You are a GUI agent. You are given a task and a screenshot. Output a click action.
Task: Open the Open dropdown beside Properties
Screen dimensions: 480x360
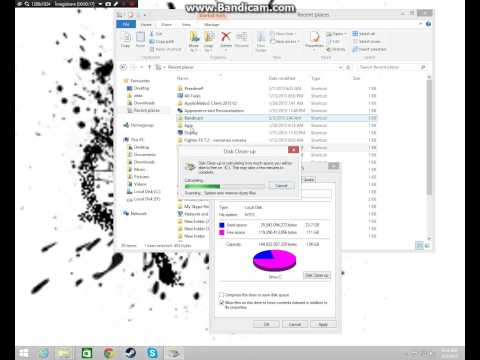coord(336,34)
